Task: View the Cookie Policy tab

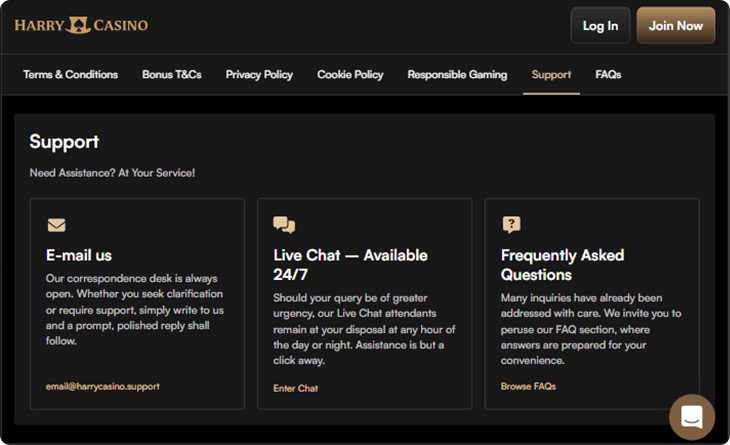Action: [x=350, y=74]
